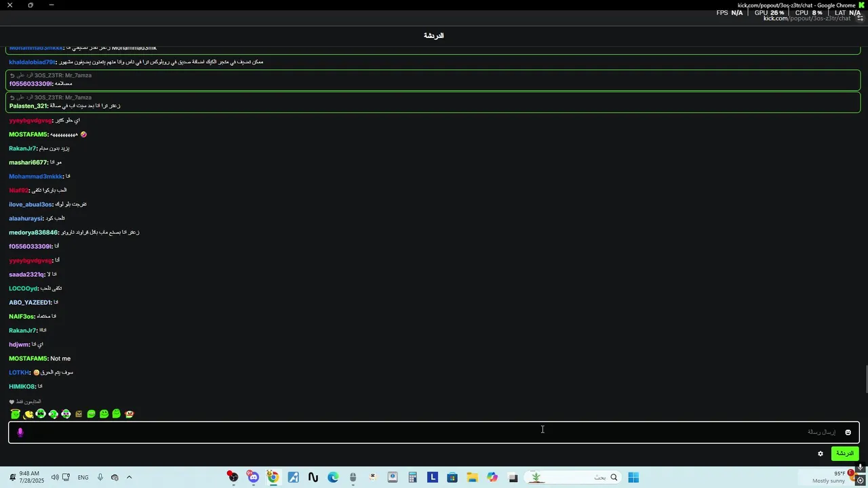Click MOSTAFAM5 on the 'Not me' message
The image size is (868, 488).
click(x=28, y=359)
